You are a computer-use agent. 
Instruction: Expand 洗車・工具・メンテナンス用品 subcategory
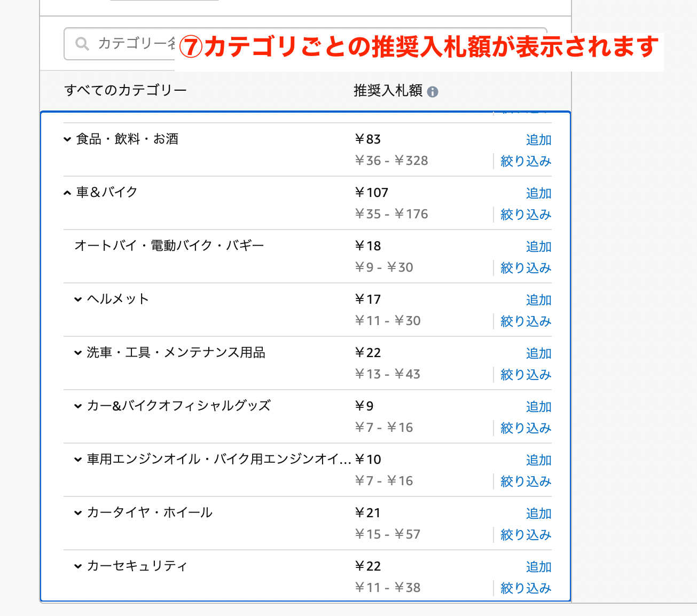(x=77, y=352)
